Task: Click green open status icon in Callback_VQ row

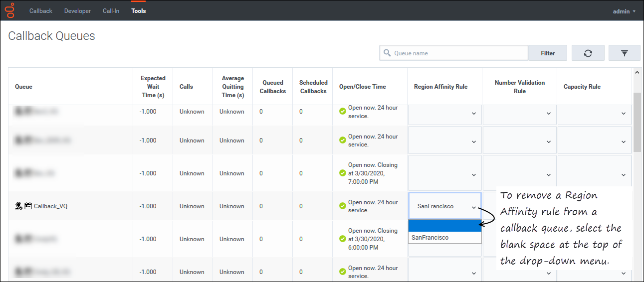Action: [x=342, y=206]
